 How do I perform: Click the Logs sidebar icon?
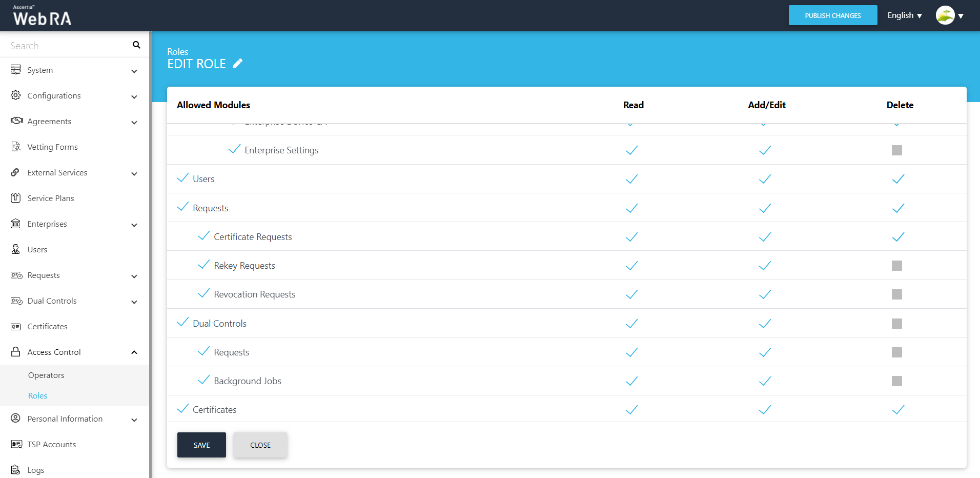coord(16,470)
